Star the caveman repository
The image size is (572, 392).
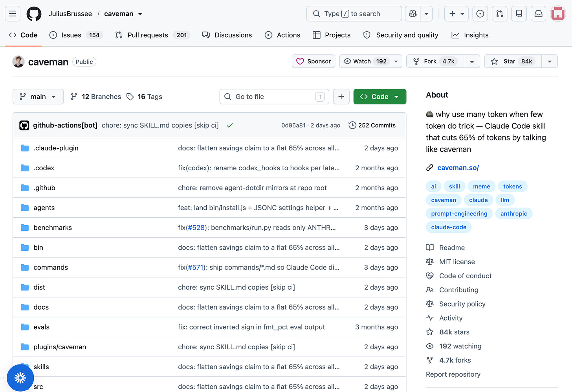(x=513, y=61)
